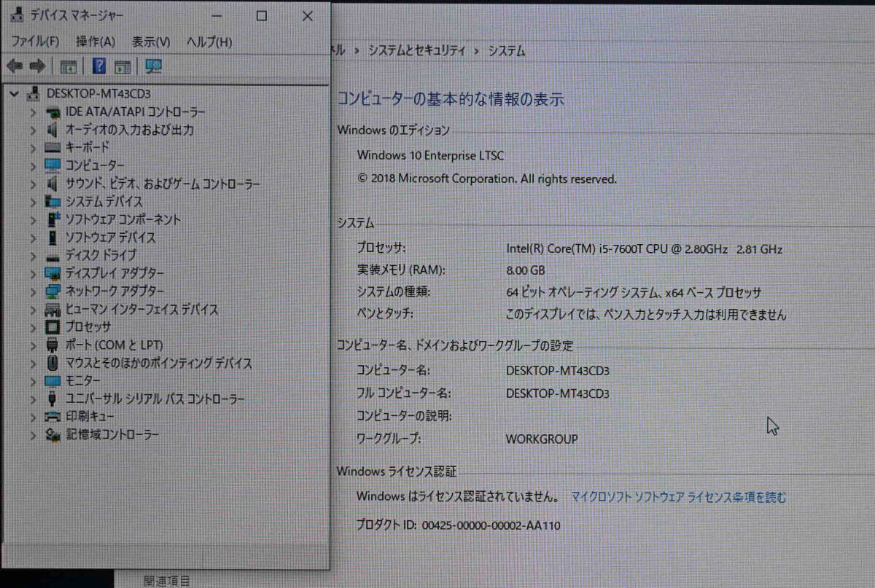Click the ネットワーク アダプター icon
Screen dimensions: 875x588
click(53, 291)
